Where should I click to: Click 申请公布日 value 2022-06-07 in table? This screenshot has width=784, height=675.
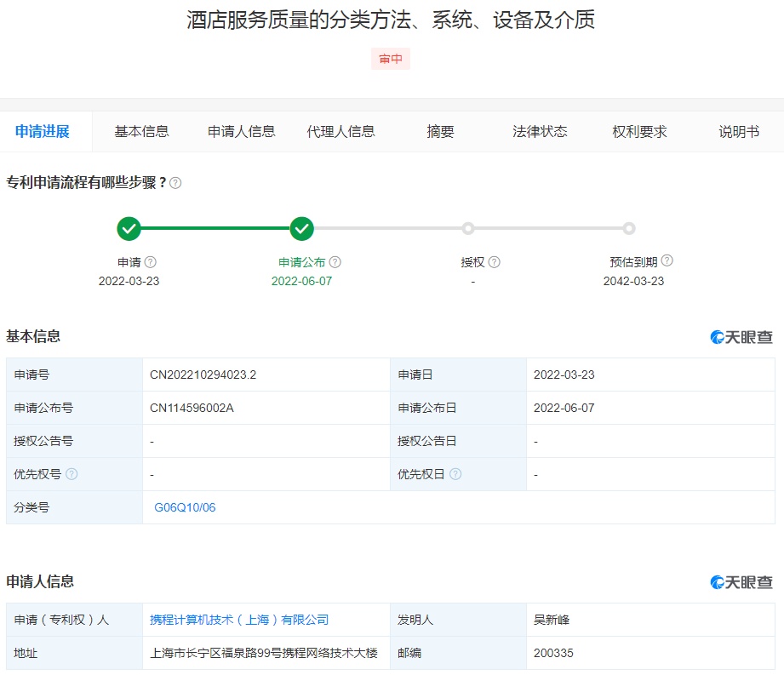point(564,408)
